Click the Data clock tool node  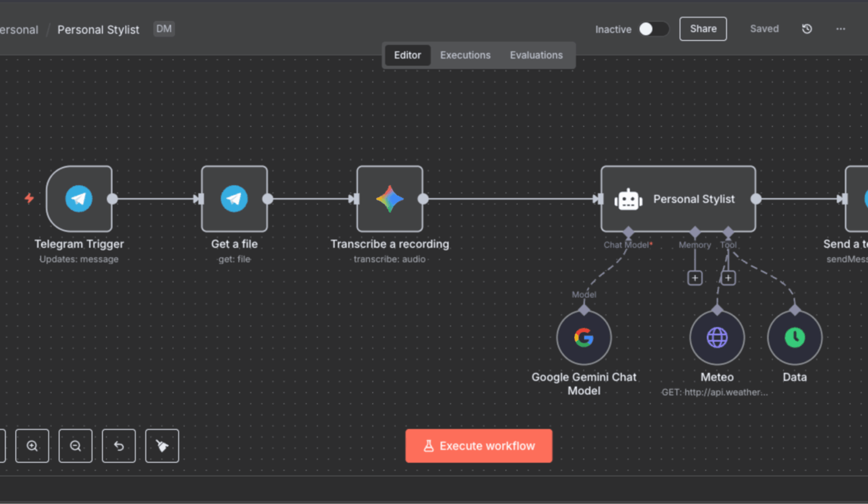click(795, 338)
